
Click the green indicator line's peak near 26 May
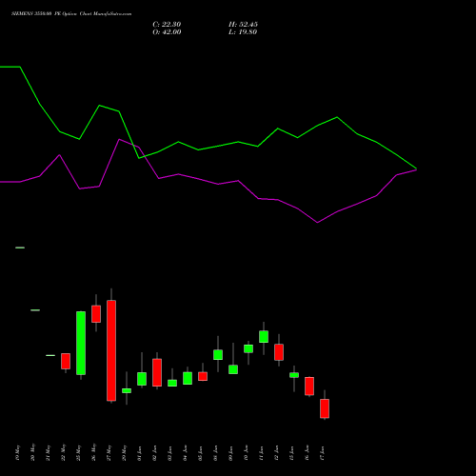pos(100,106)
